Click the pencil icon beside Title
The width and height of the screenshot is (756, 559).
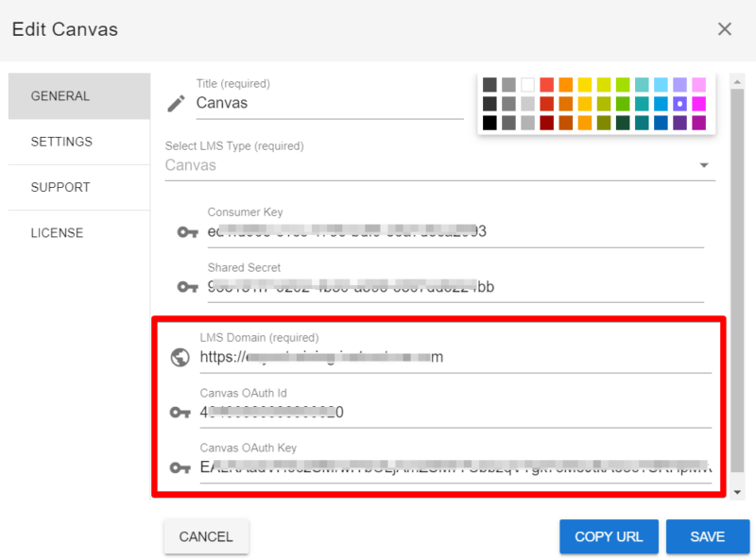[176, 104]
